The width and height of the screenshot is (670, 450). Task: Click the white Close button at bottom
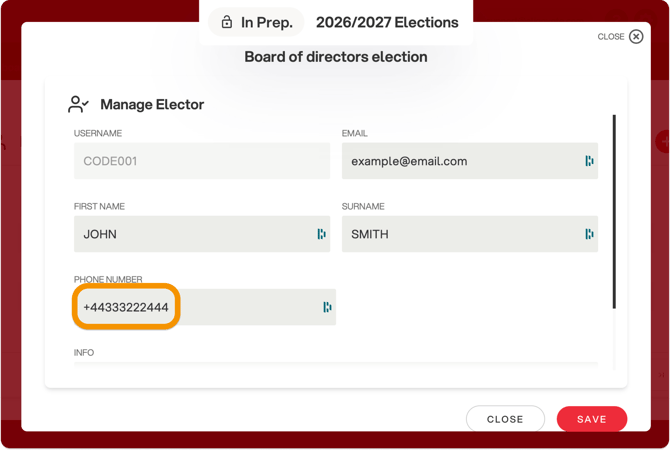(x=505, y=419)
